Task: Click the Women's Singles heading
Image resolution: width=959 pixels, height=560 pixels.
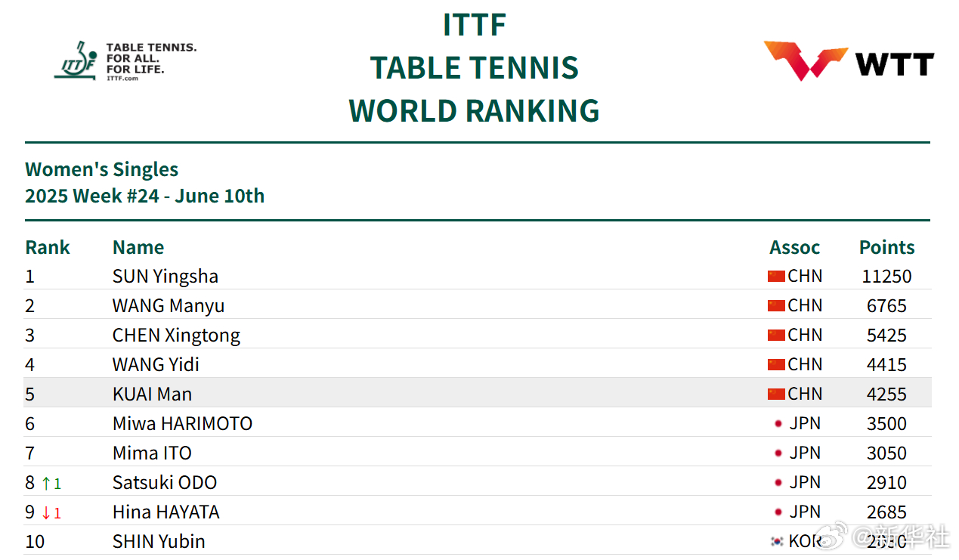Action: 101,169
